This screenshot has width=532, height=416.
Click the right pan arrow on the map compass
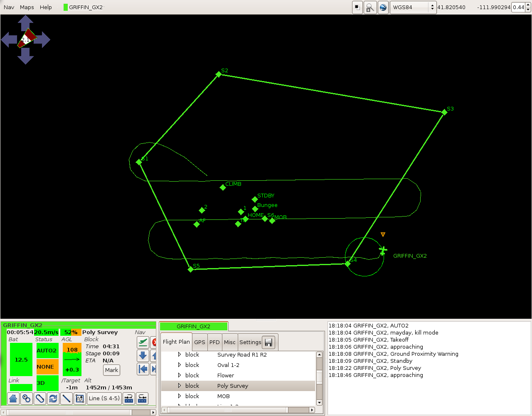[x=43, y=40]
